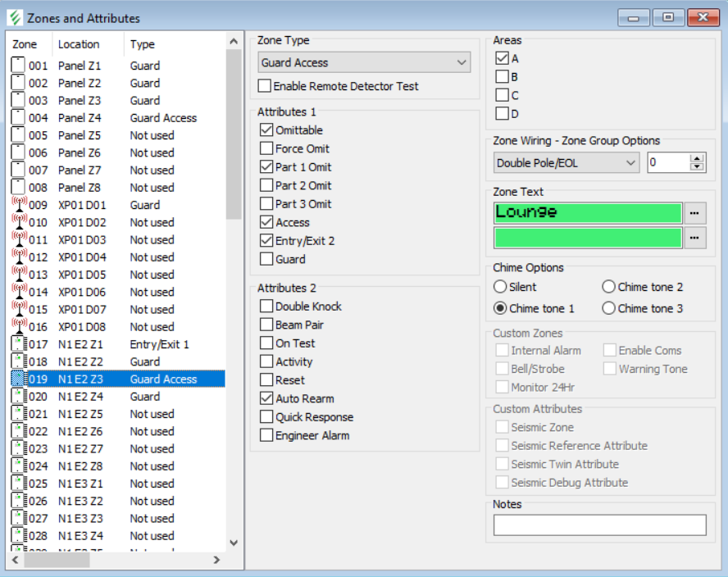Click the expander zone icon for zone 017

pyautogui.click(x=18, y=344)
